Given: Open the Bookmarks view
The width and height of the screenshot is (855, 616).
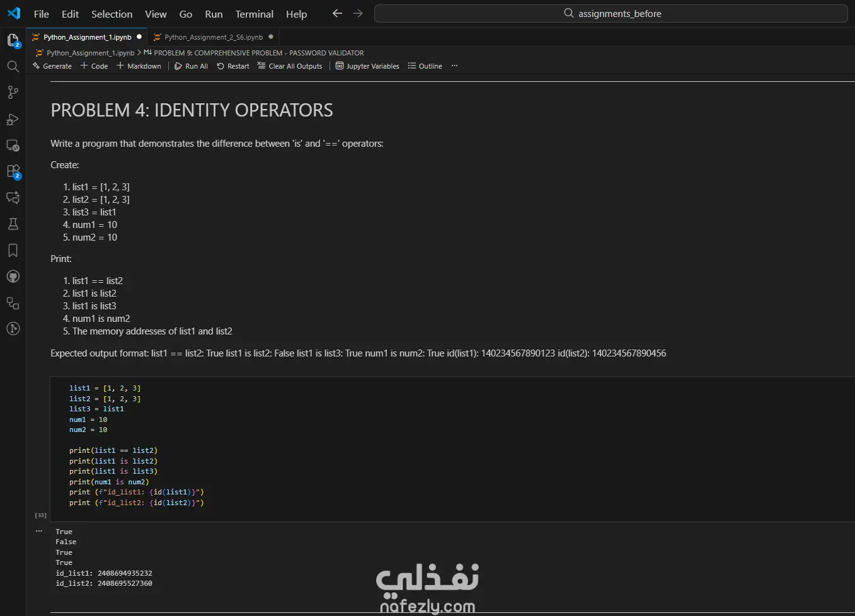Looking at the screenshot, I should [x=13, y=251].
